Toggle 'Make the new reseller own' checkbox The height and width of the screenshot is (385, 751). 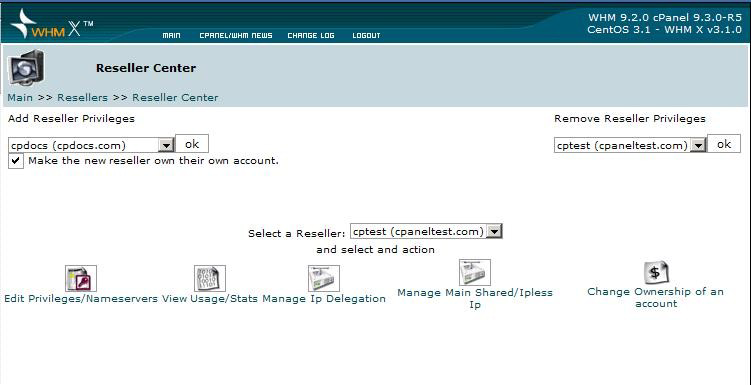pos(16,161)
